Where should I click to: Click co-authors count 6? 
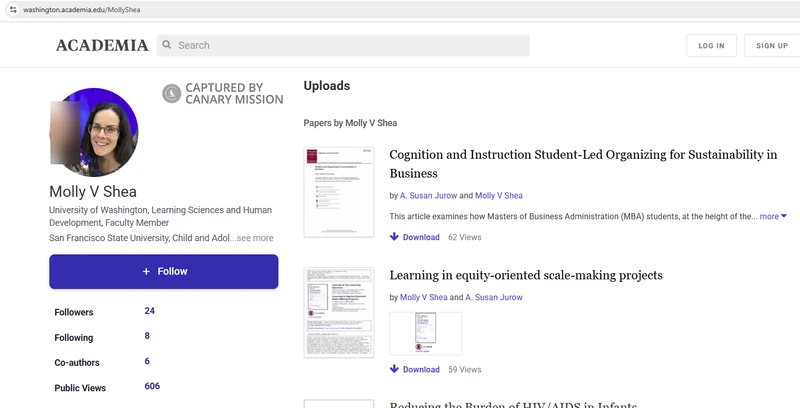pyautogui.click(x=147, y=361)
